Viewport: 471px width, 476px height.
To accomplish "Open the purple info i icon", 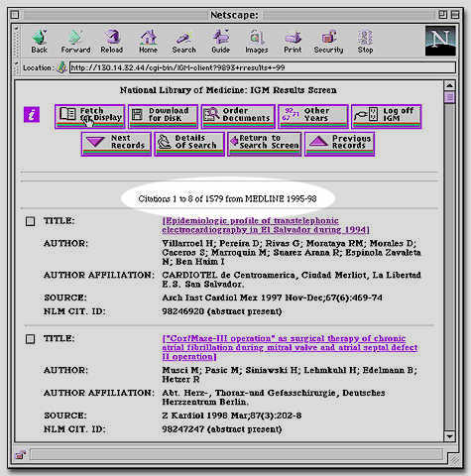I will 32,115.
